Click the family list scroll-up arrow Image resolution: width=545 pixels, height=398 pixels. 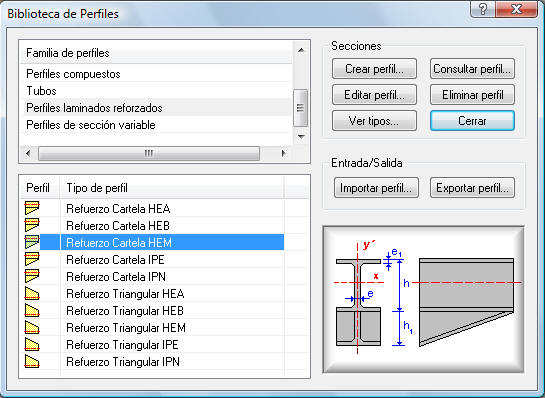[301, 50]
